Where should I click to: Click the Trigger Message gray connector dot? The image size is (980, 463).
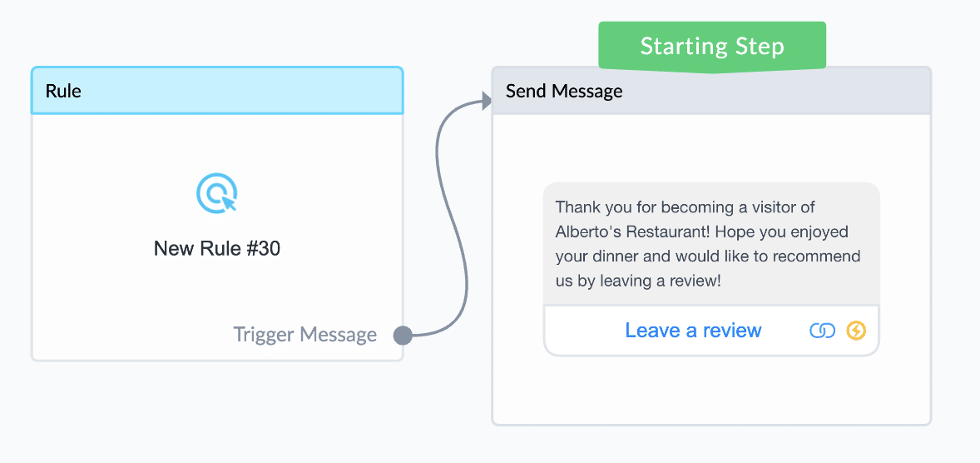[x=403, y=336]
